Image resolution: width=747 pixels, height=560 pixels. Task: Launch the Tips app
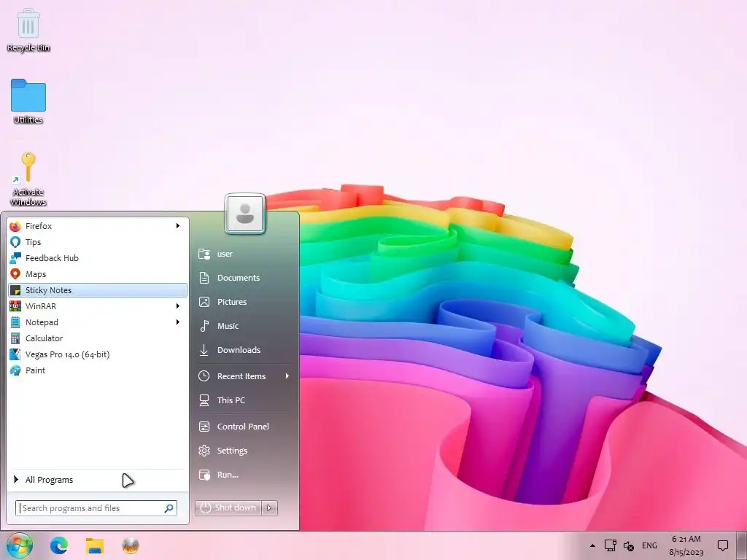pos(98,242)
